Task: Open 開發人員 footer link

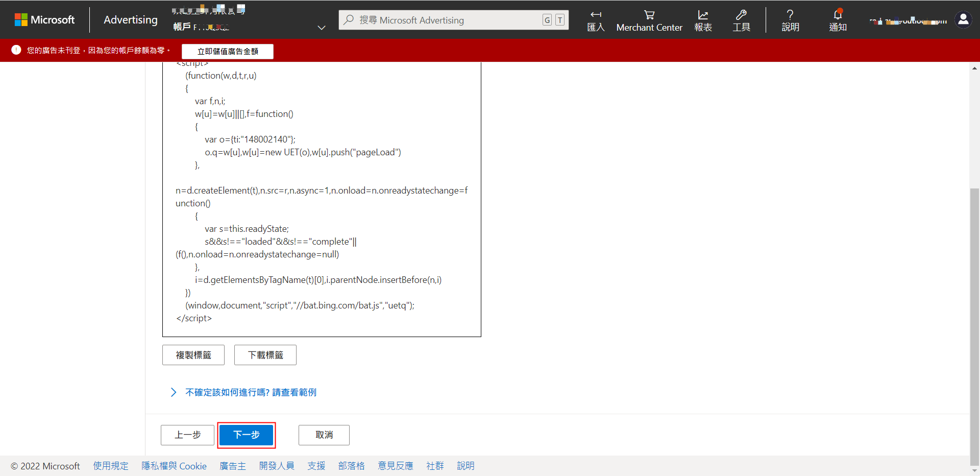Action: tap(277, 466)
